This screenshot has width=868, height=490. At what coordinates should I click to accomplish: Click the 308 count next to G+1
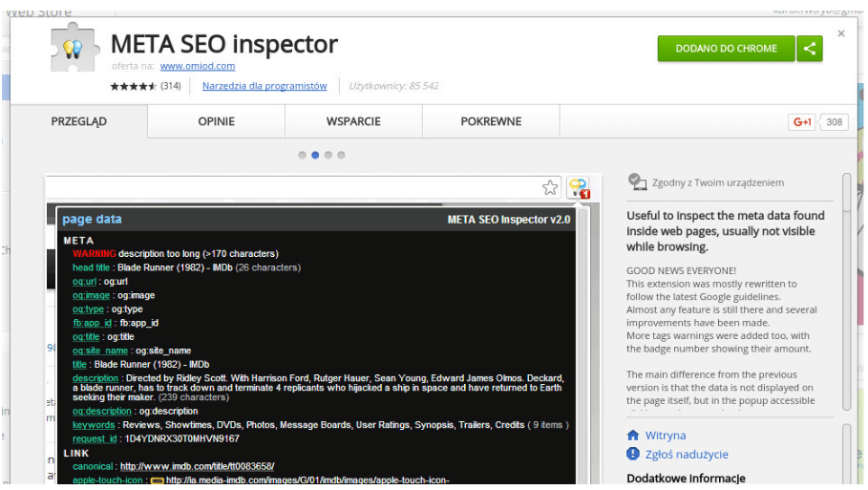pos(834,122)
